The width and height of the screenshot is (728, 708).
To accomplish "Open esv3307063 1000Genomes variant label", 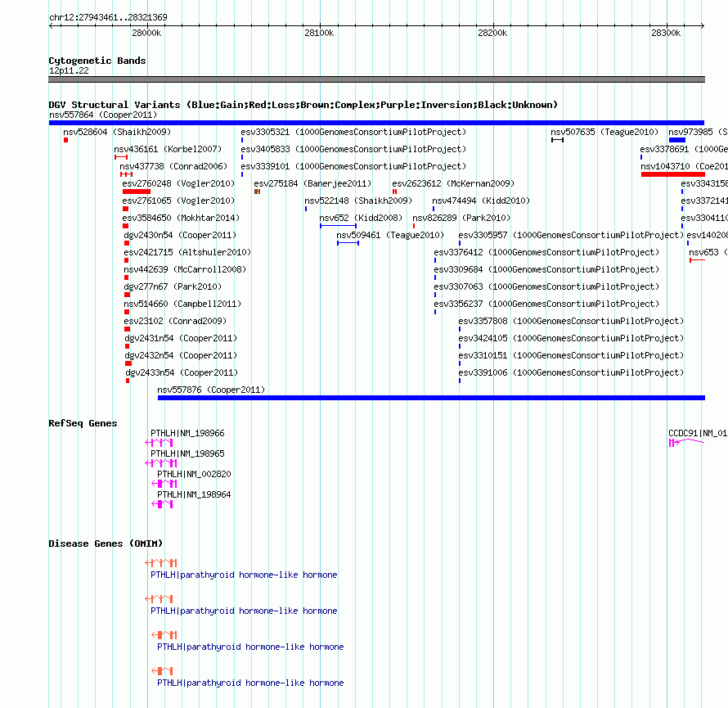I will tap(546, 286).
